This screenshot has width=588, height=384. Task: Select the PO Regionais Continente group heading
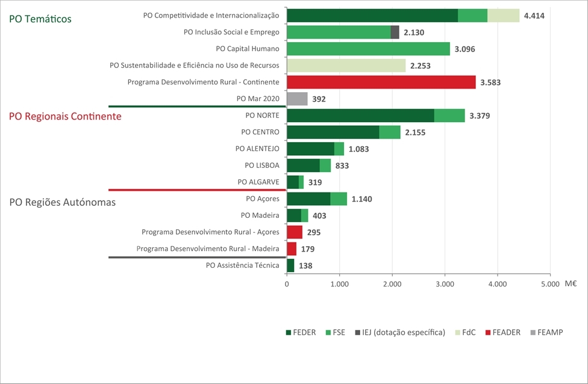(x=65, y=116)
